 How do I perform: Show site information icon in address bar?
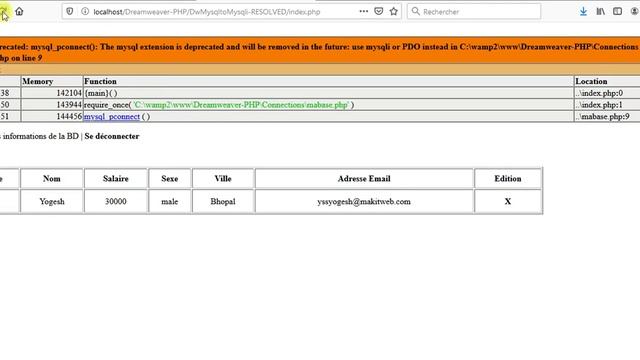pyautogui.click(x=85, y=11)
